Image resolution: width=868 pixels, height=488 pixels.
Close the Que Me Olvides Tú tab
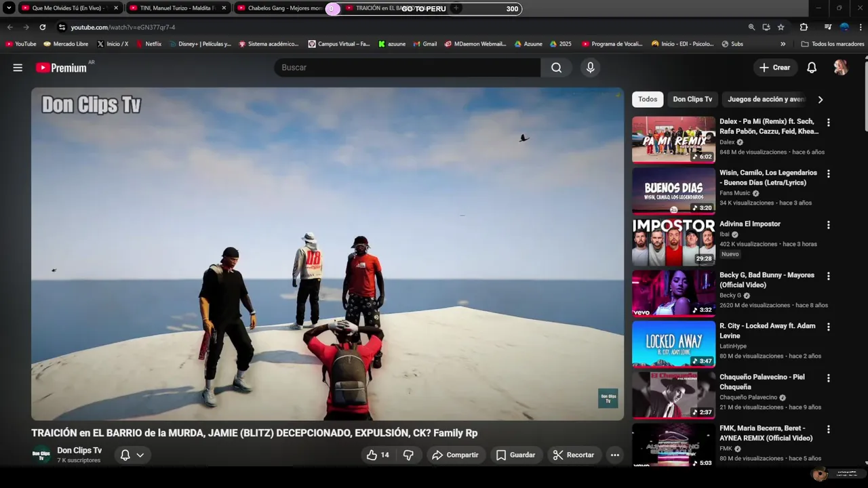click(116, 8)
